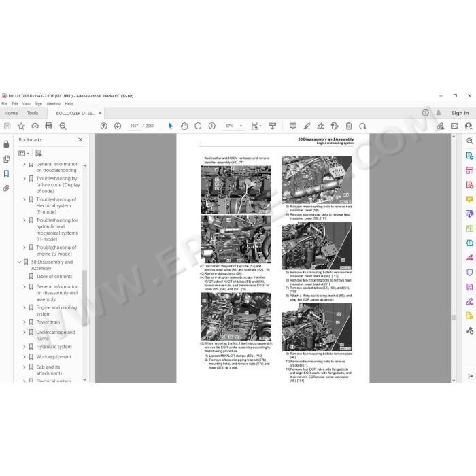Open the View menu
This screenshot has height=476, width=476.
[x=27, y=104]
